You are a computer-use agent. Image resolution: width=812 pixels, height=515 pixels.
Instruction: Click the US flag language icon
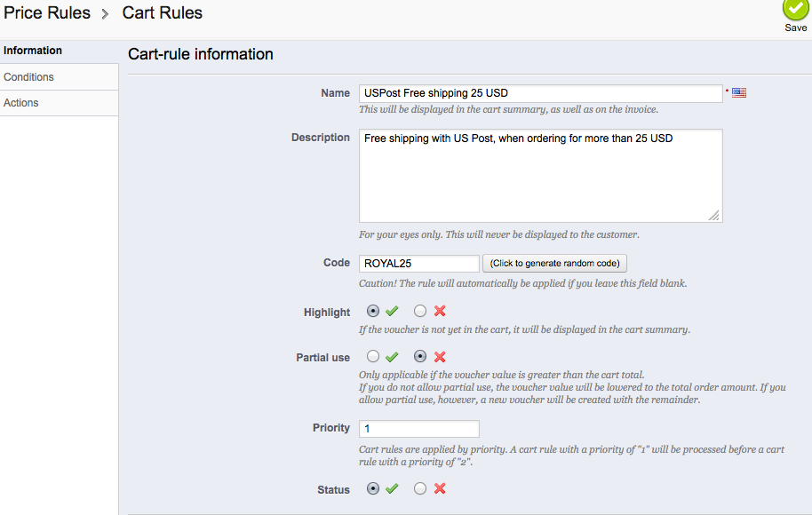(x=739, y=92)
